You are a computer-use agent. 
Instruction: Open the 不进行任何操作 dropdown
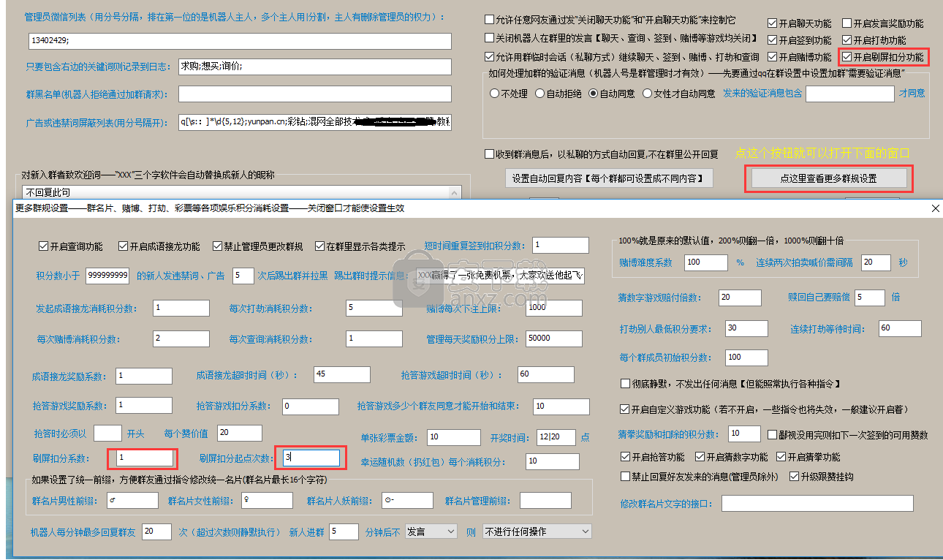click(537, 531)
